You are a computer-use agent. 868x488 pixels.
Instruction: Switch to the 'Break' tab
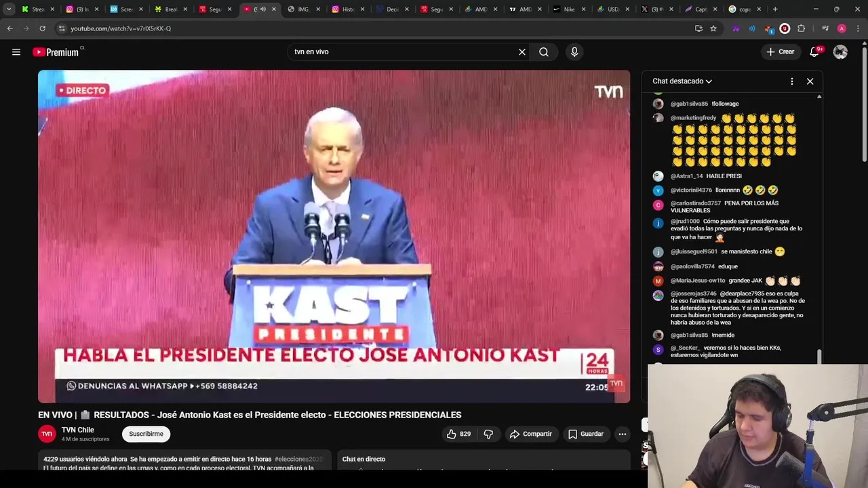170,9
